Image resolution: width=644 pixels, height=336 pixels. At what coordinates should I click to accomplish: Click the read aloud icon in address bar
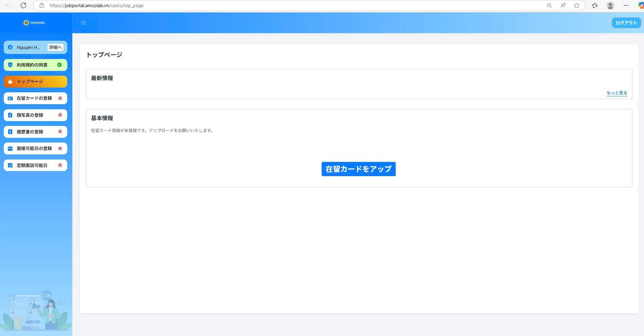coord(563,5)
